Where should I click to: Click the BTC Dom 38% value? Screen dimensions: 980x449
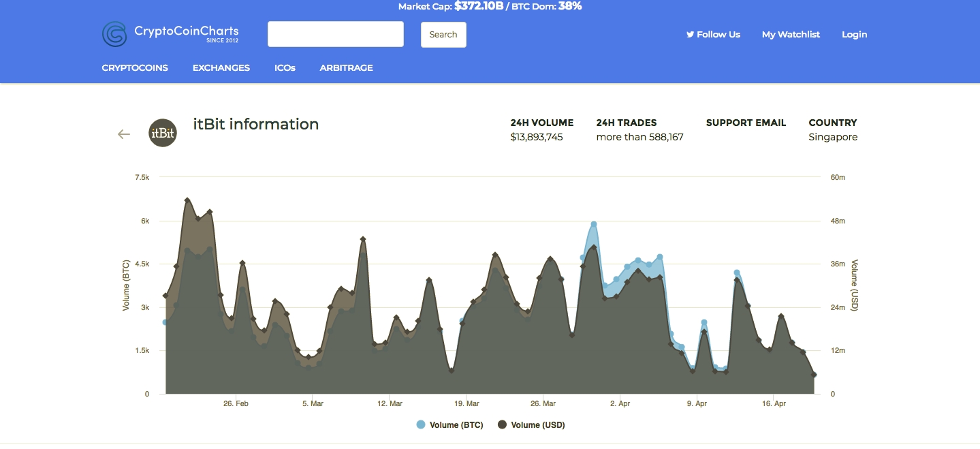(570, 6)
